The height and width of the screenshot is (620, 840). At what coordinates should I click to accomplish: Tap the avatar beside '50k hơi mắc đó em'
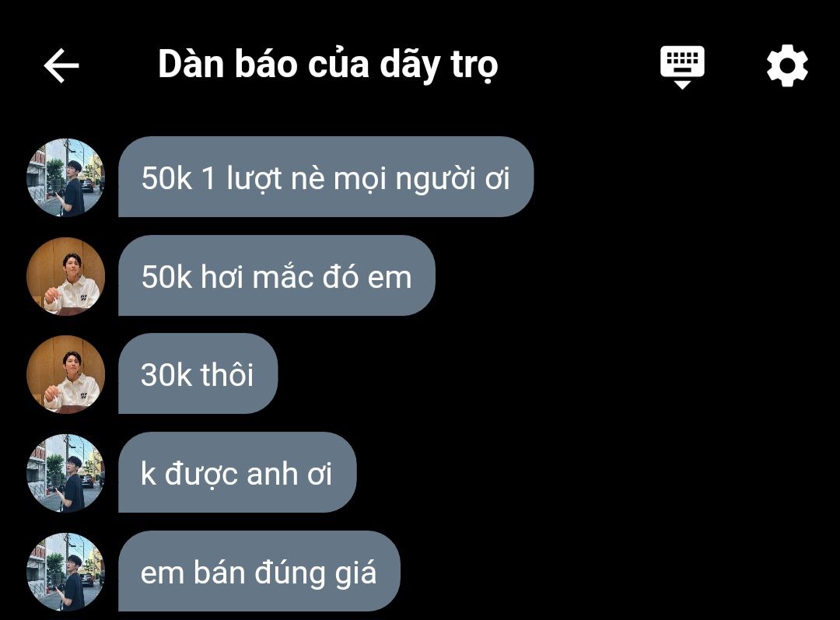[66, 276]
